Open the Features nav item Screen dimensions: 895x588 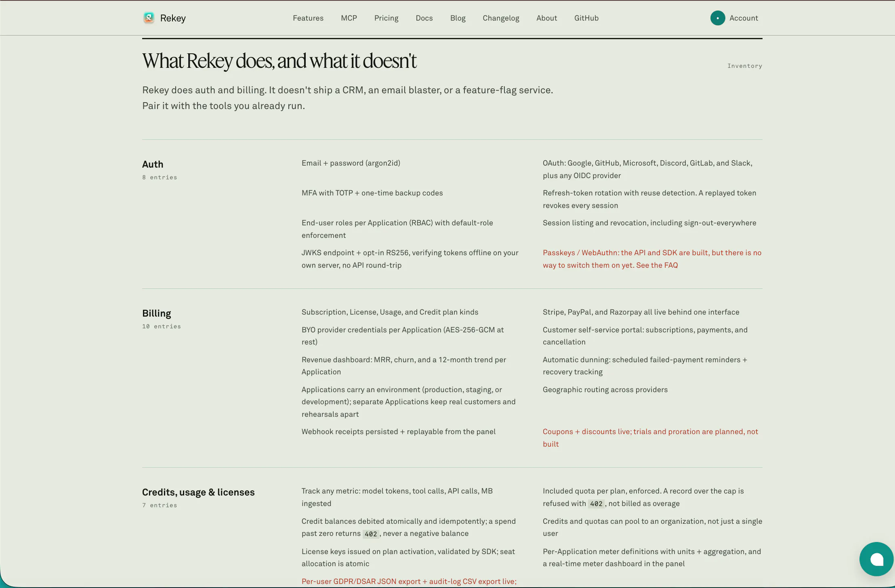coord(308,18)
